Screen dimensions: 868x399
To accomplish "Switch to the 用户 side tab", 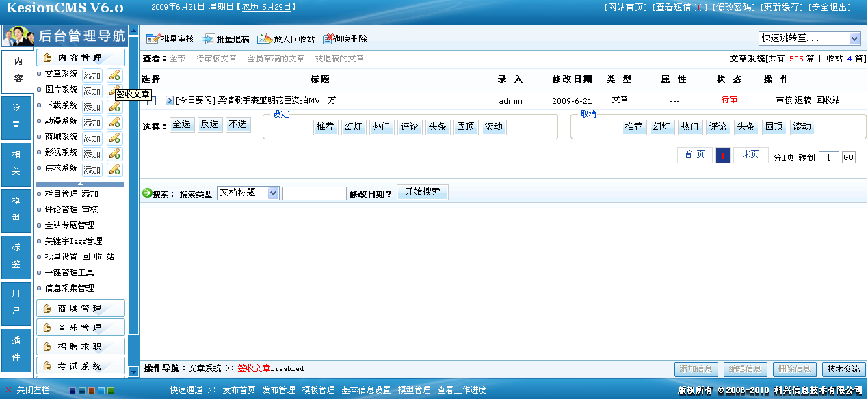I will [x=16, y=302].
